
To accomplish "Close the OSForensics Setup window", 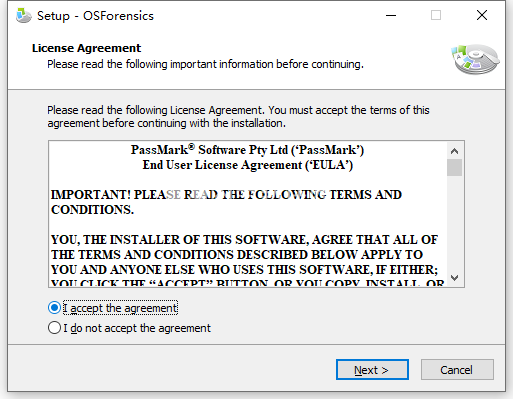I will click(482, 15).
